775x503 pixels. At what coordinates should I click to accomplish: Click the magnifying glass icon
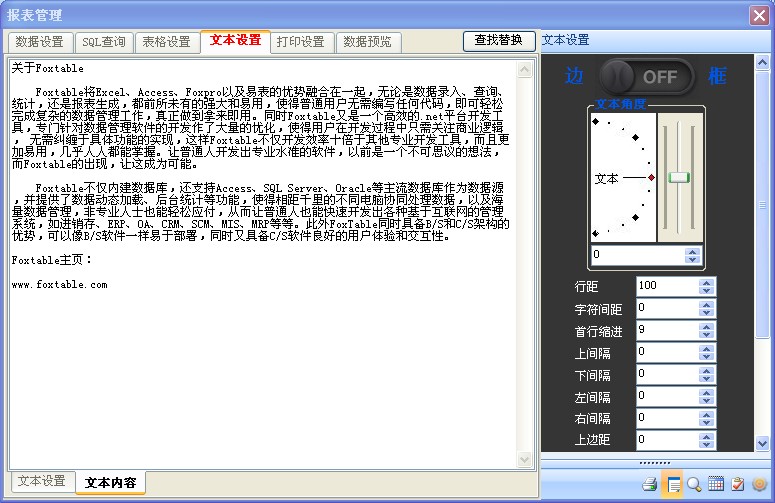point(694,484)
